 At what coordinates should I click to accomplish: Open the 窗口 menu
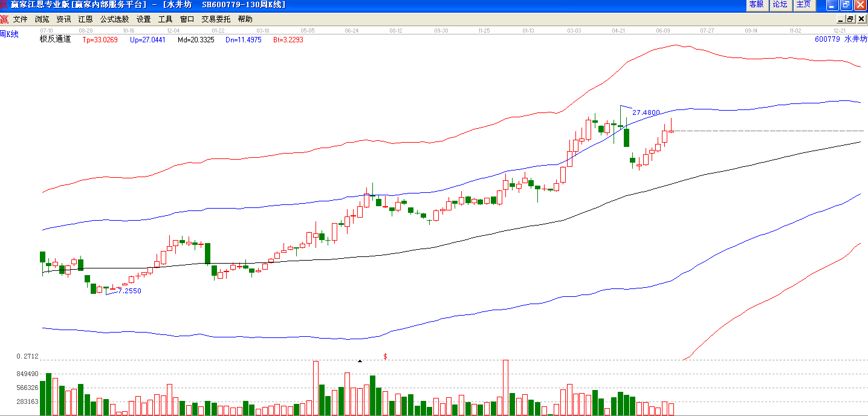click(187, 19)
